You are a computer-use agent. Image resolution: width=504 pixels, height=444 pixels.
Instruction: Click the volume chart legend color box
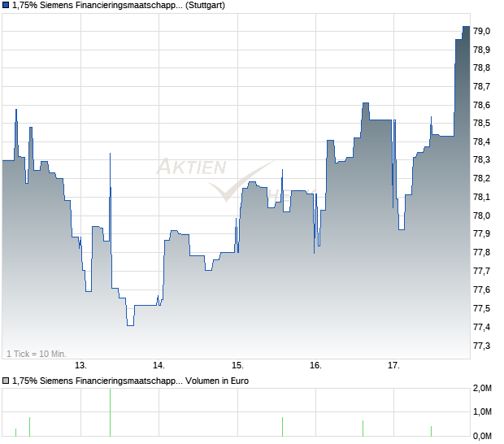point(6,381)
